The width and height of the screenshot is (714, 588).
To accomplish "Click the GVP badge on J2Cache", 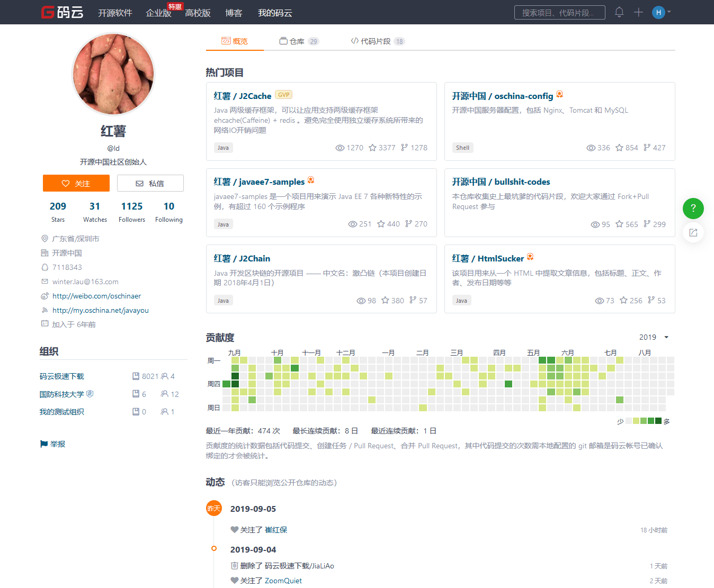I will [284, 95].
